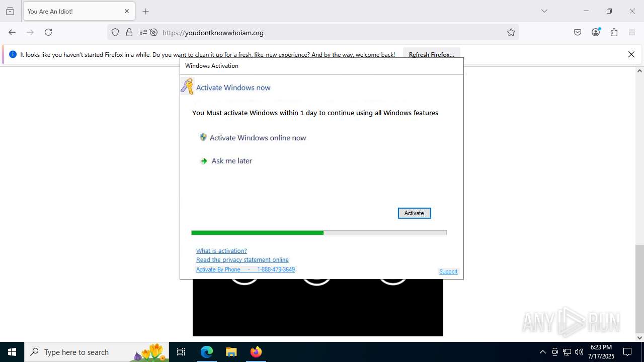
Task: Show hidden system tray icons
Action: 542,352
